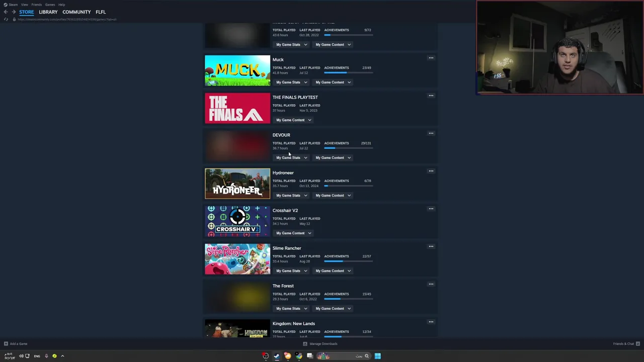Click Slime Rancher's achievements progress bar
Image resolution: width=644 pixels, height=362 pixels.
point(348,261)
